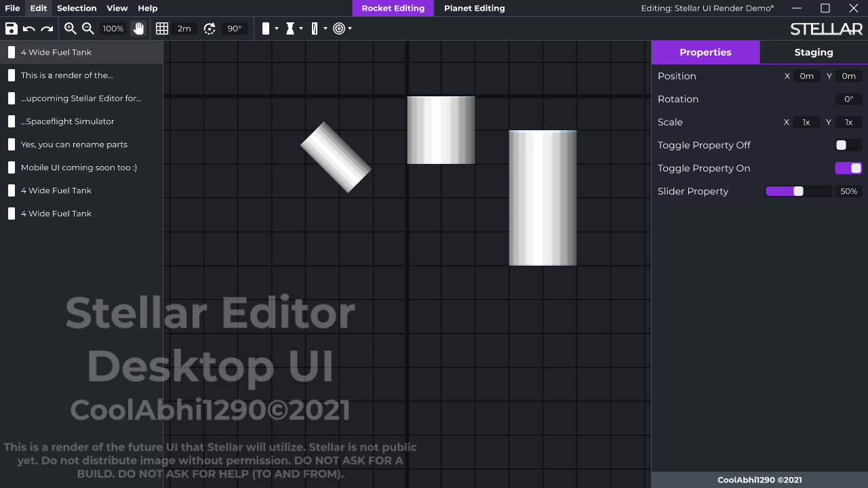868x488 pixels.
Task: Undo the last action
Action: (29, 28)
